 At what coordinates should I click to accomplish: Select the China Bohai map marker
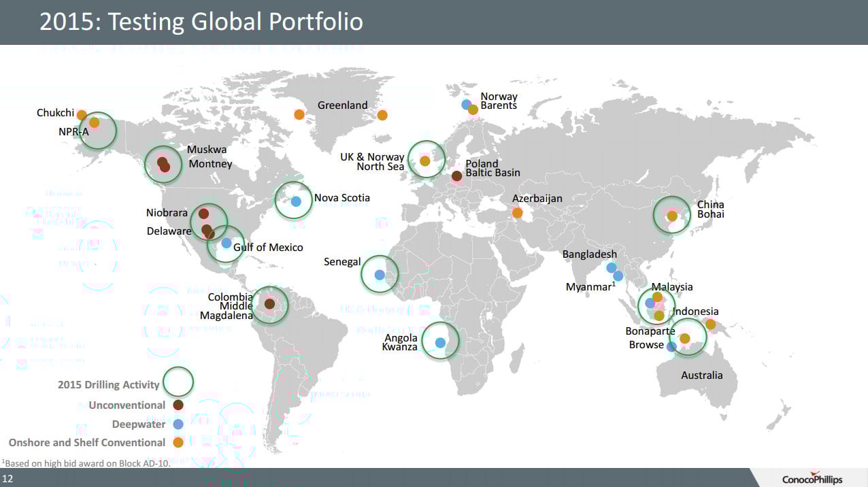(x=672, y=216)
